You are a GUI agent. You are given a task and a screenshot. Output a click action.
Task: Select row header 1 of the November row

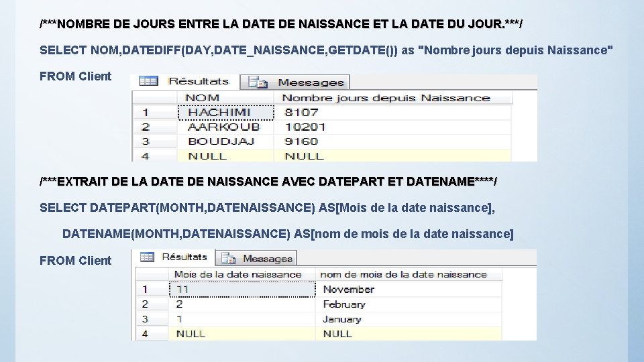pos(152,290)
